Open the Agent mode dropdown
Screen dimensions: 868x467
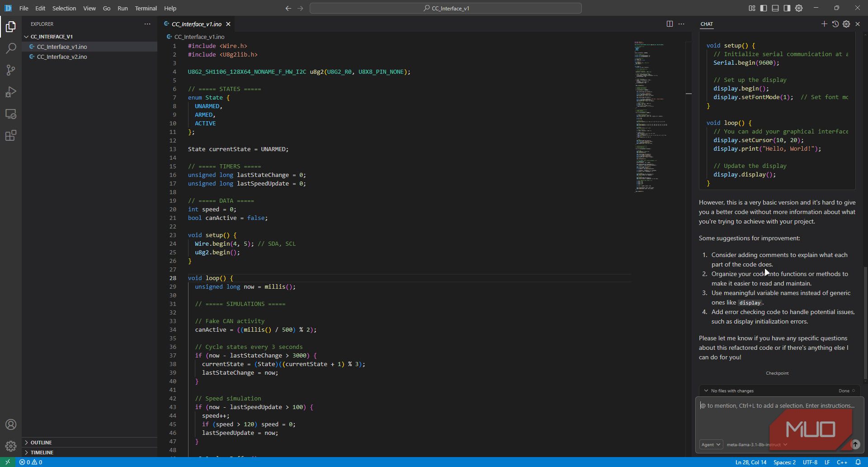711,444
